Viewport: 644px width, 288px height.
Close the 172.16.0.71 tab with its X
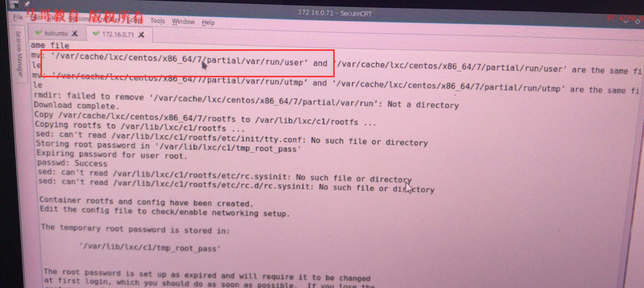click(141, 35)
